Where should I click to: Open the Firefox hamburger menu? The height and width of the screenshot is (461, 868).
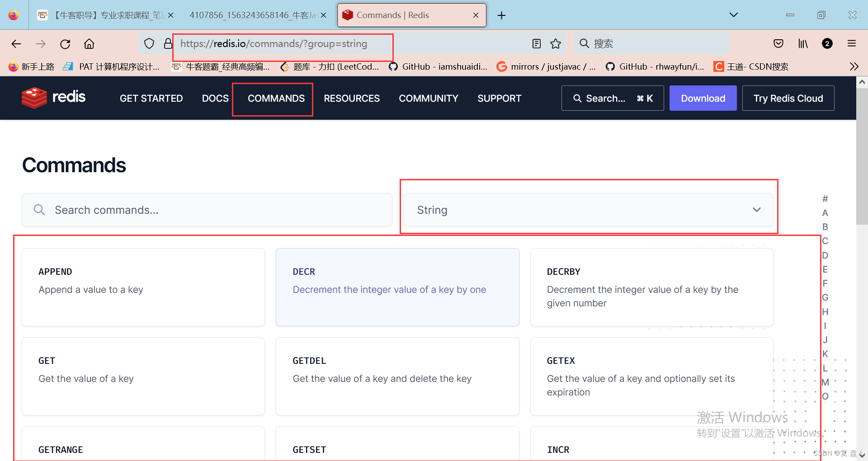pyautogui.click(x=852, y=43)
